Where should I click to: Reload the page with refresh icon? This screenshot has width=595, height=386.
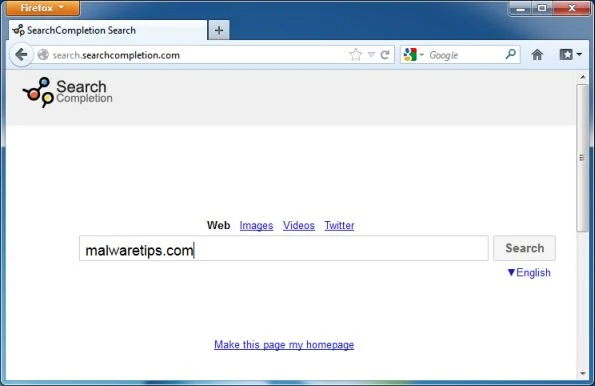[385, 55]
